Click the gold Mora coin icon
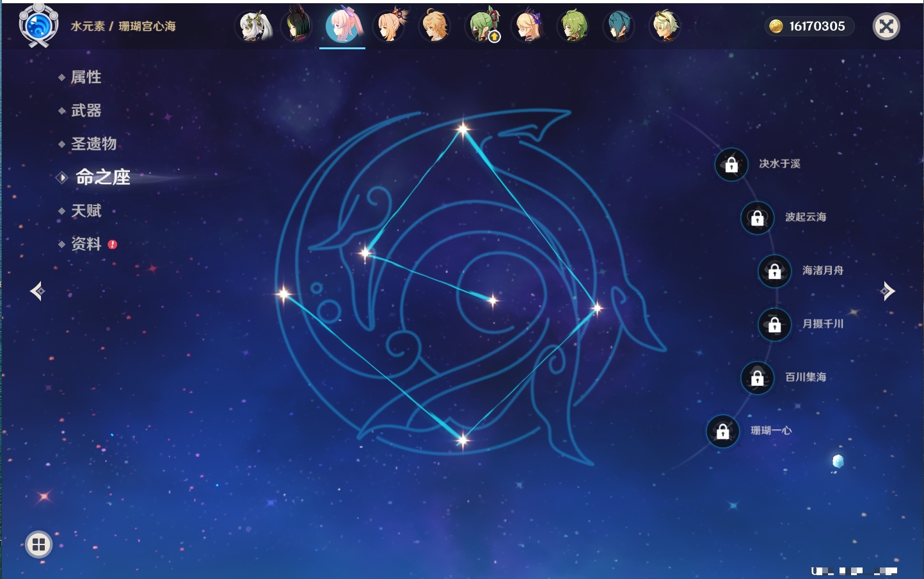924x579 pixels. (776, 26)
